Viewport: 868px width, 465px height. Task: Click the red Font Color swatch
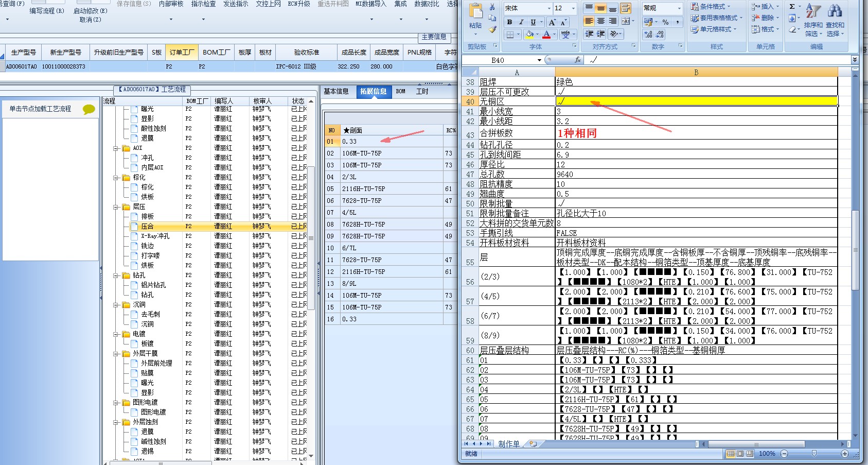tap(546, 35)
